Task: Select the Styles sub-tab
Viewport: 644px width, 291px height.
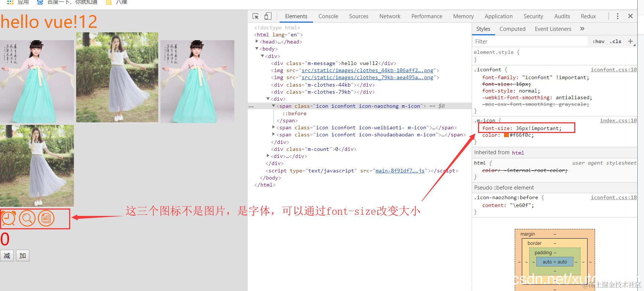Action: click(483, 29)
